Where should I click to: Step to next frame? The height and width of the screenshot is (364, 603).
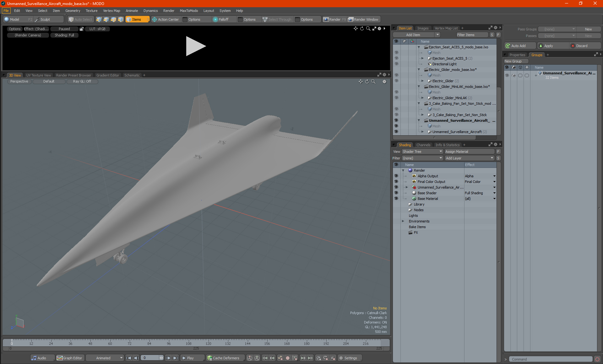pos(168,358)
